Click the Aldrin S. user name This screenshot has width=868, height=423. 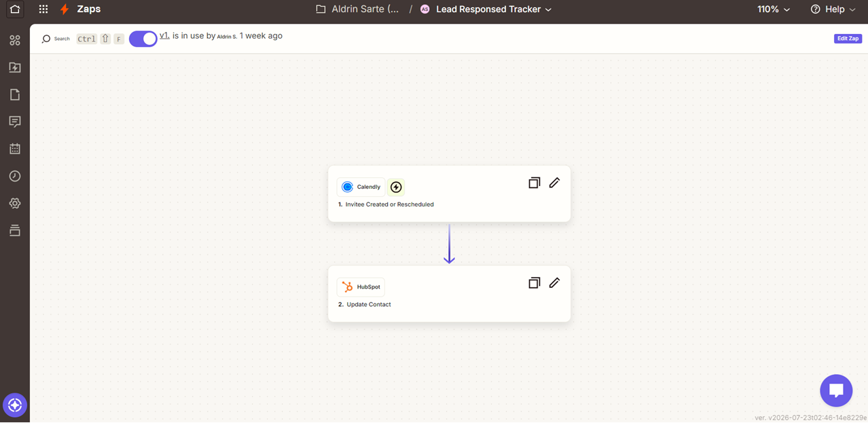pyautogui.click(x=227, y=36)
